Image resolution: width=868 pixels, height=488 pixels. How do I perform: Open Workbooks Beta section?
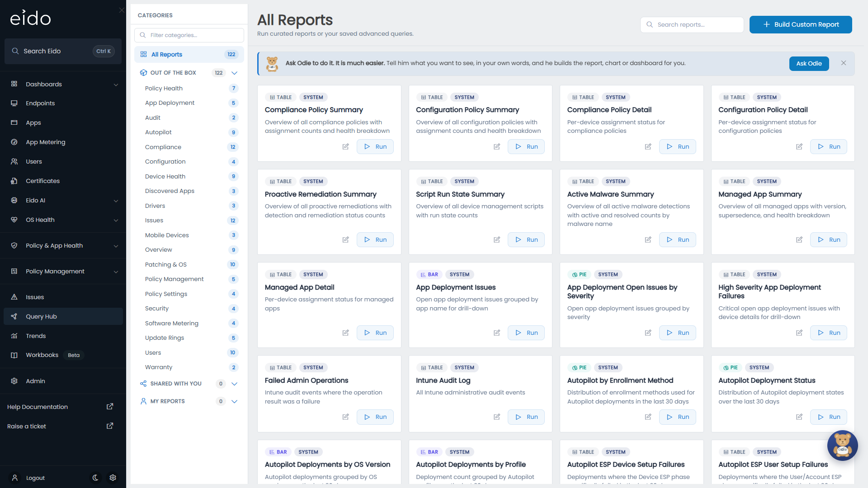click(x=63, y=355)
